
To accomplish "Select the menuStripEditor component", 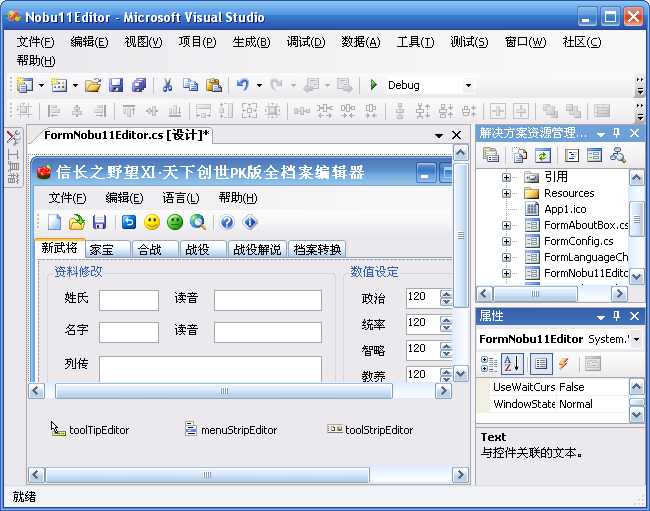I will click(x=230, y=430).
